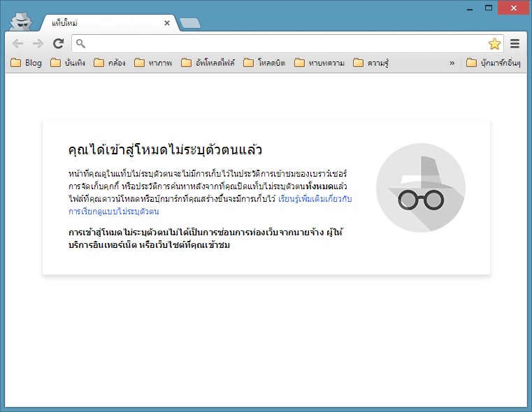Image resolution: width=532 pixels, height=412 pixels.
Task: Click the back navigation arrow
Action: (x=17, y=43)
